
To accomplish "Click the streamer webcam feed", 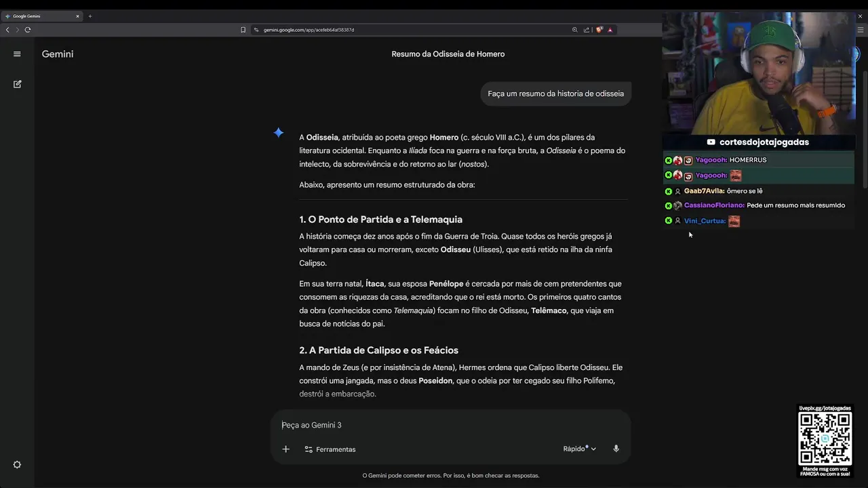I will pos(758,73).
